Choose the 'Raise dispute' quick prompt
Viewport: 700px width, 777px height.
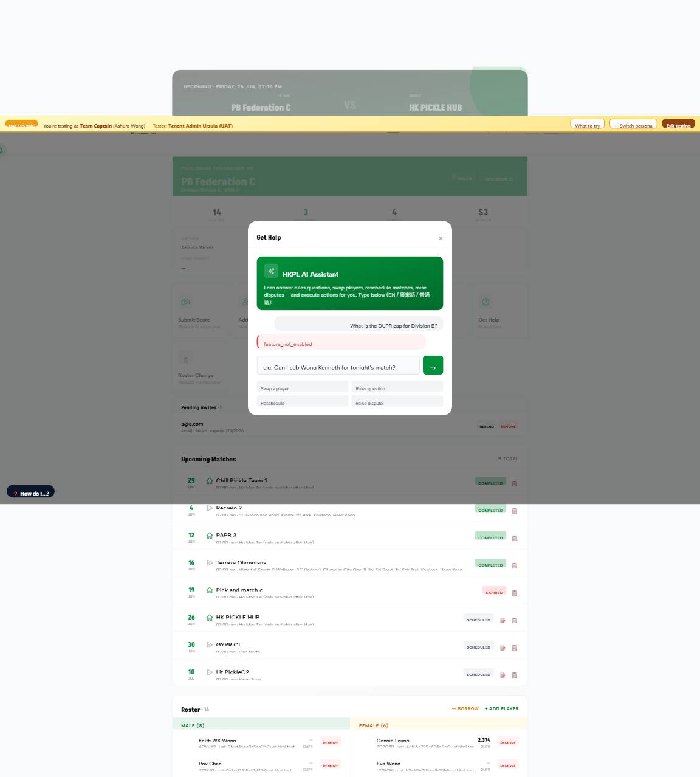click(397, 401)
